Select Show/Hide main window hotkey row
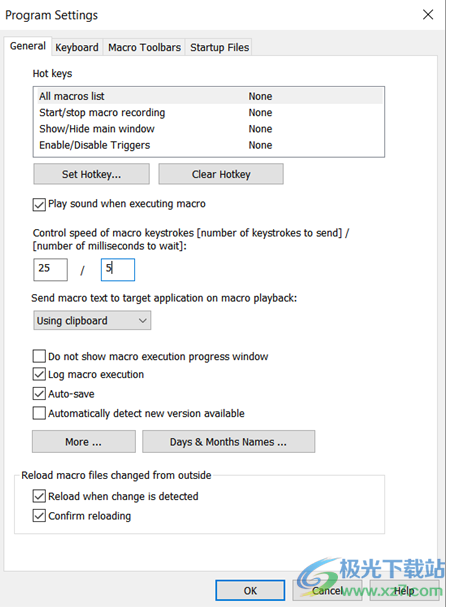This screenshot has height=607, width=456. (x=209, y=129)
